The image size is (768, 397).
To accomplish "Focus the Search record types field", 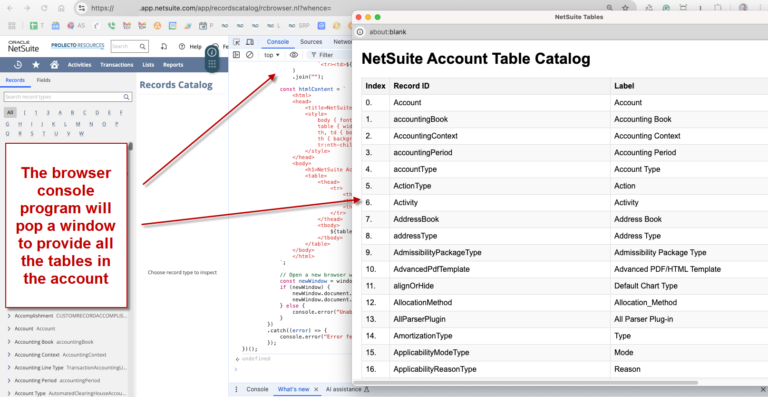I will (x=68, y=97).
